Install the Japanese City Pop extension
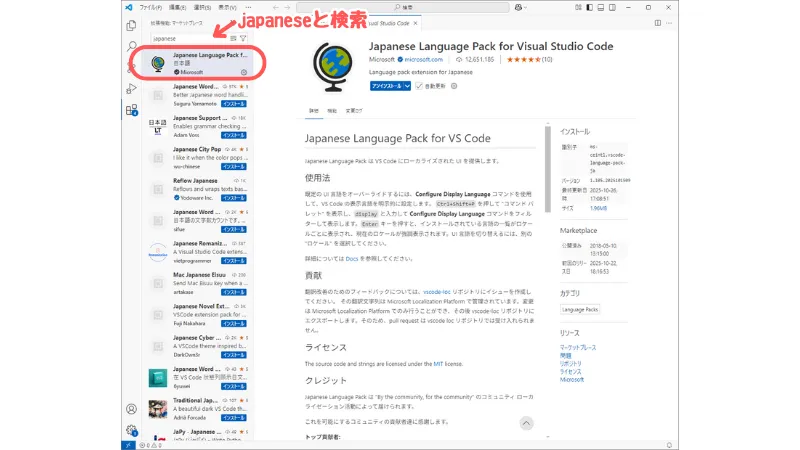 click(234, 165)
